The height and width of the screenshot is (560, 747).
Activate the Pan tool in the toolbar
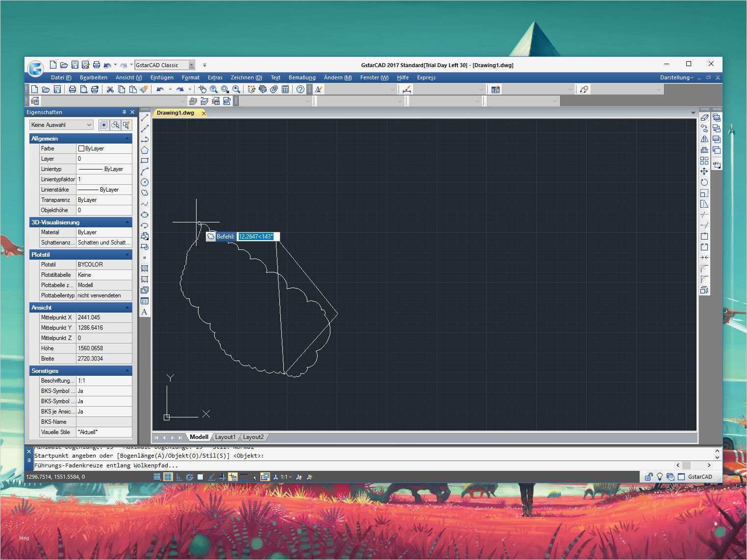coord(202,89)
